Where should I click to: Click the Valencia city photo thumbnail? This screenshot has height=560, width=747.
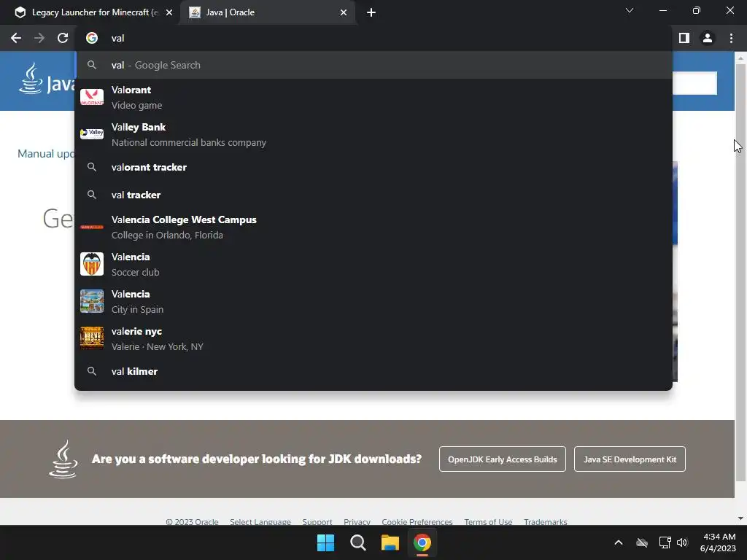[x=92, y=301]
